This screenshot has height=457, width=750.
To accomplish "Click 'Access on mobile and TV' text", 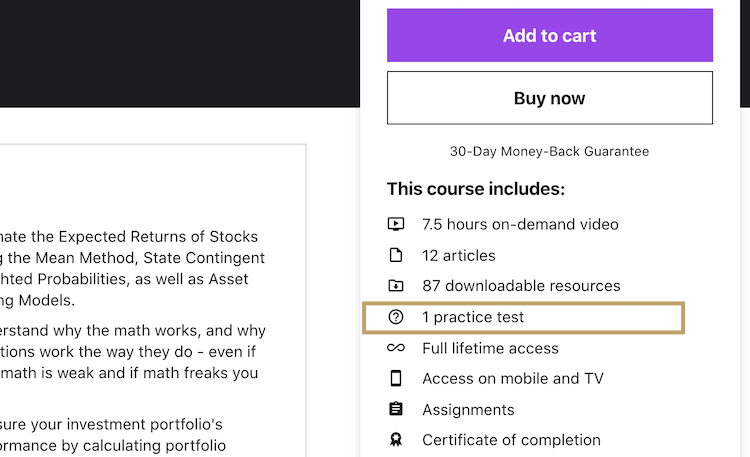I will tap(513, 379).
